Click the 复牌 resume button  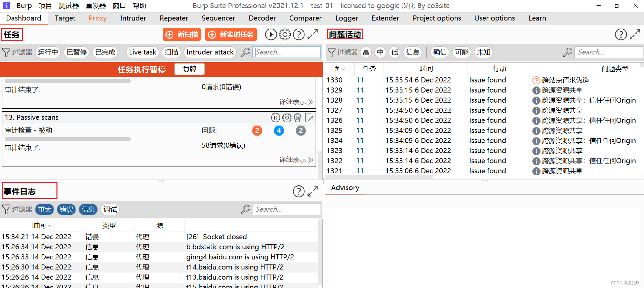click(x=190, y=69)
